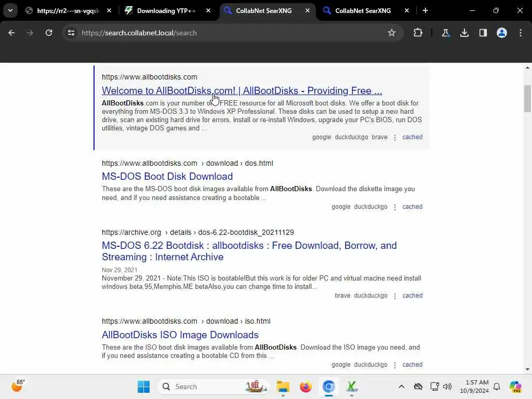Select the first CollabNet SearXNG tab
This screenshot has height=399, width=532.
263,10
